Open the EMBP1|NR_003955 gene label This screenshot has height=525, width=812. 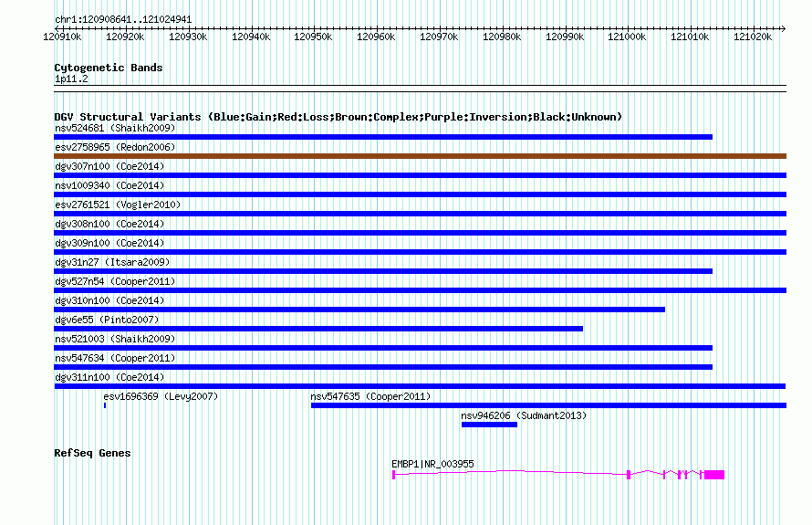pos(432,464)
